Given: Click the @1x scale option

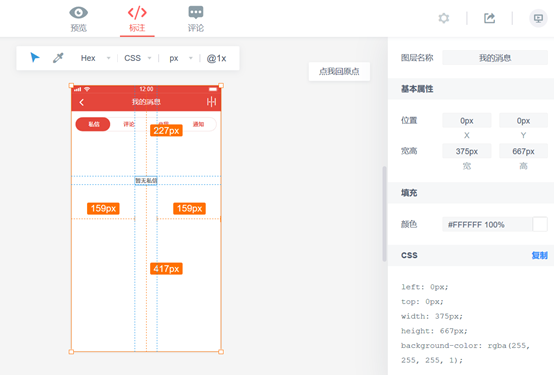Looking at the screenshot, I should (217, 58).
